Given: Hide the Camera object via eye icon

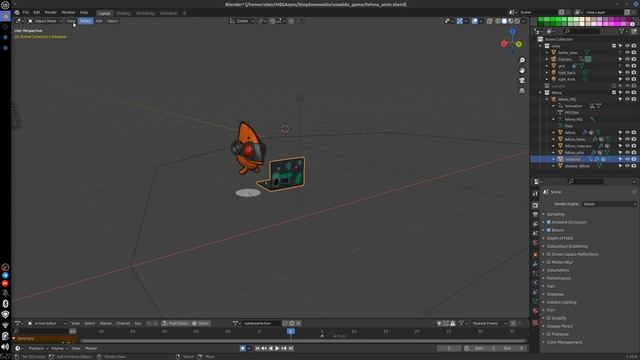Looking at the screenshot, I should coord(627,59).
